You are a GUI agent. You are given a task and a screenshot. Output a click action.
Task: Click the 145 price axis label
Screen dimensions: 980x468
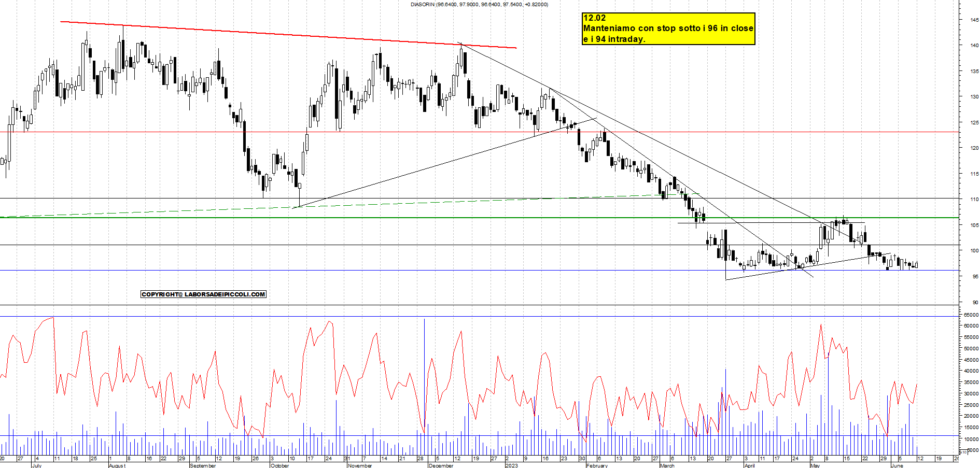click(x=975, y=20)
